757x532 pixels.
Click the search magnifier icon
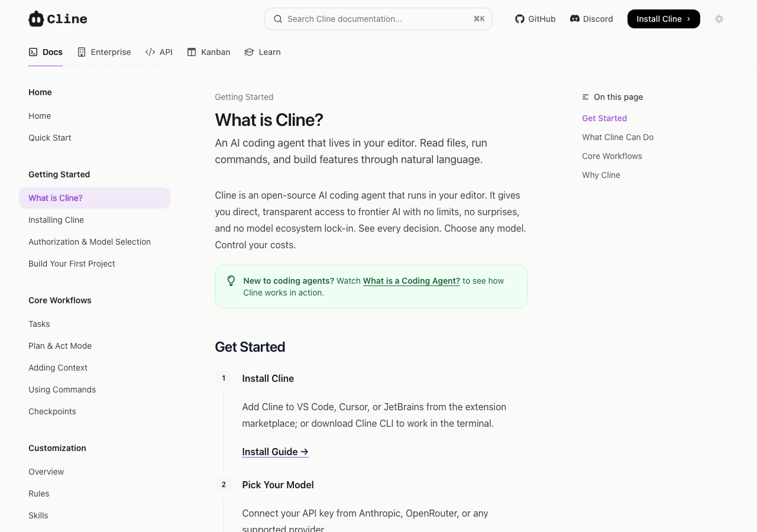point(278,19)
